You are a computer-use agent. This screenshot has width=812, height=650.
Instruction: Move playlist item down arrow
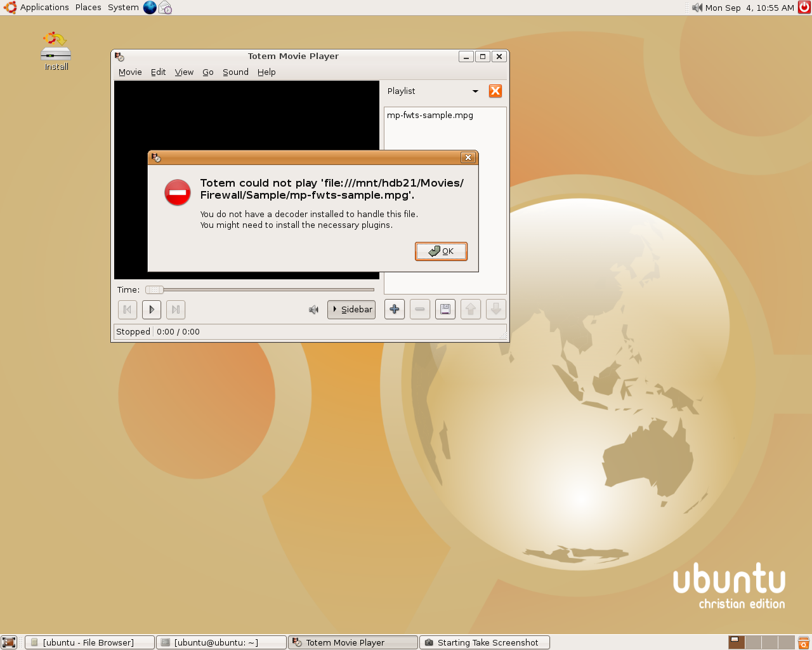click(x=496, y=309)
